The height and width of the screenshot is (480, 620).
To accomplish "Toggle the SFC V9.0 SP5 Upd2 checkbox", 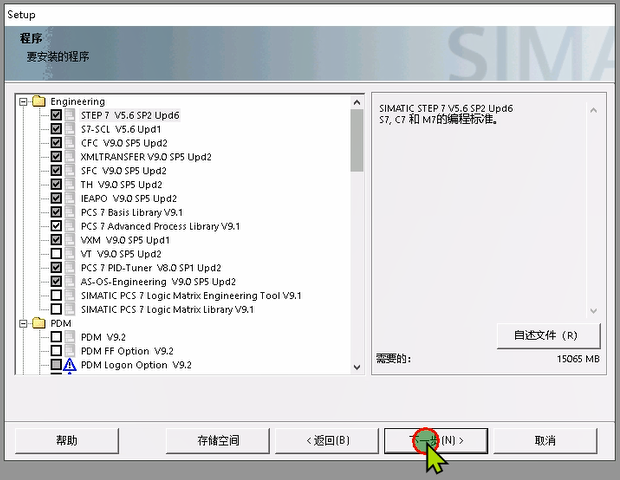I will point(56,170).
